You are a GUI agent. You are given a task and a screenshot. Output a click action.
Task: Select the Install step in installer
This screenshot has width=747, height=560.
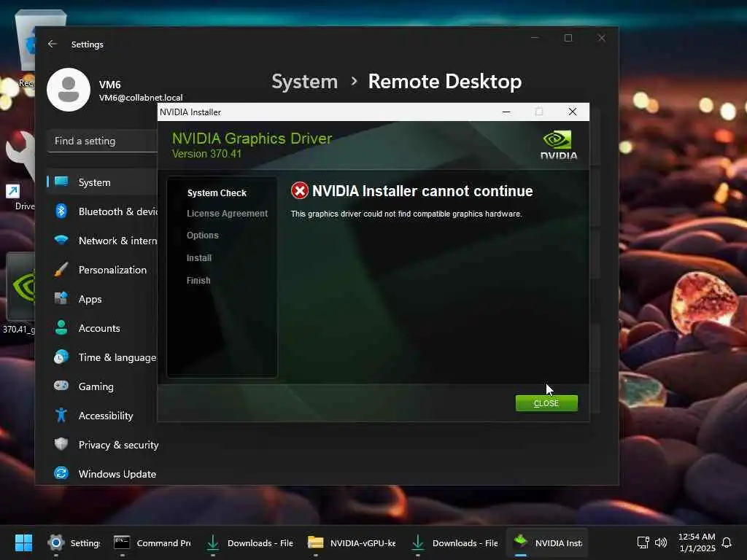tap(198, 257)
